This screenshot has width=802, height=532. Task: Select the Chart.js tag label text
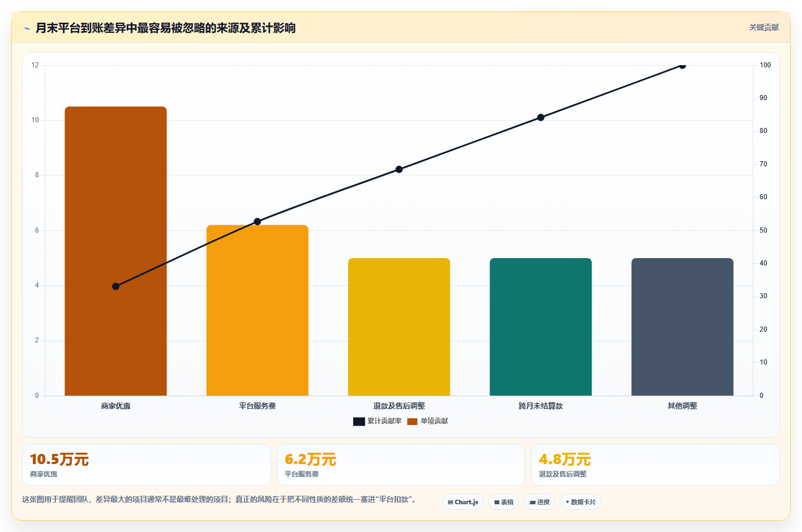click(x=466, y=502)
